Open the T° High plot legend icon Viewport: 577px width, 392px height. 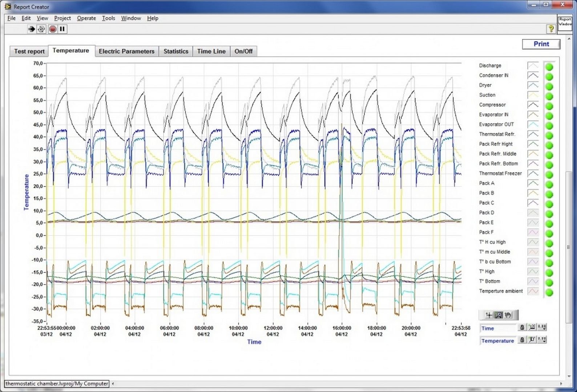(x=533, y=271)
